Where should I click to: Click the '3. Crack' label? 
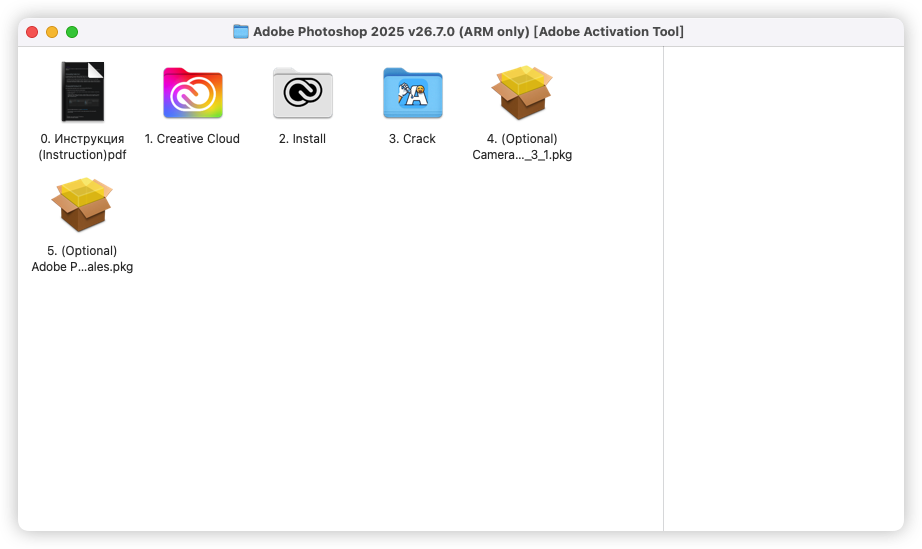point(412,139)
